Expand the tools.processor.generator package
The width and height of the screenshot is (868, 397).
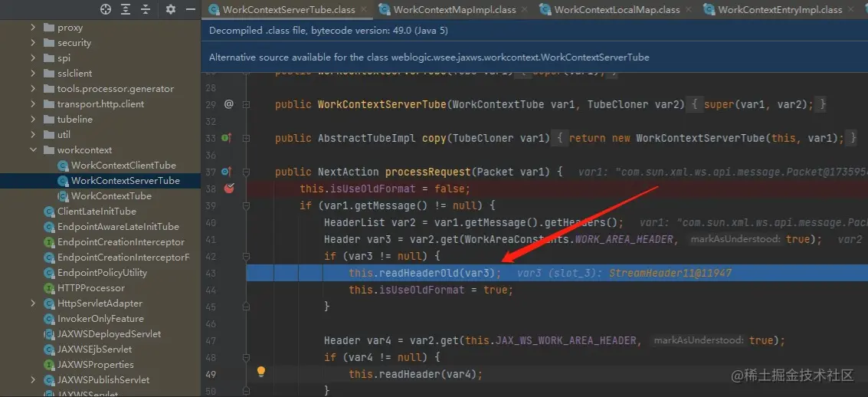pyautogui.click(x=33, y=89)
